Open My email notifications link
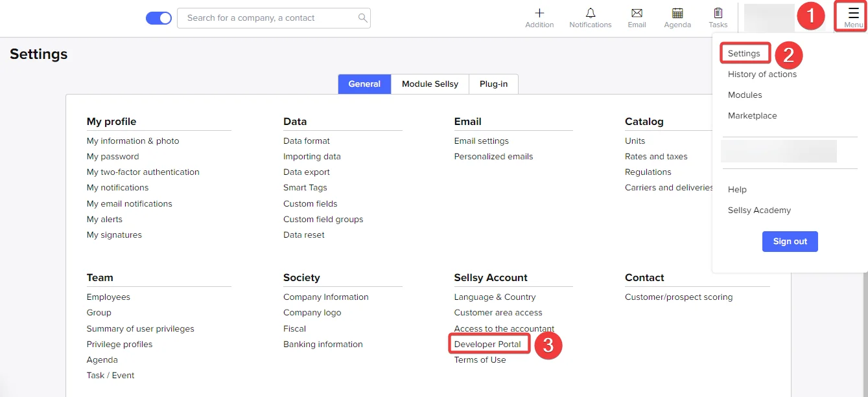This screenshot has width=868, height=397. [x=130, y=203]
